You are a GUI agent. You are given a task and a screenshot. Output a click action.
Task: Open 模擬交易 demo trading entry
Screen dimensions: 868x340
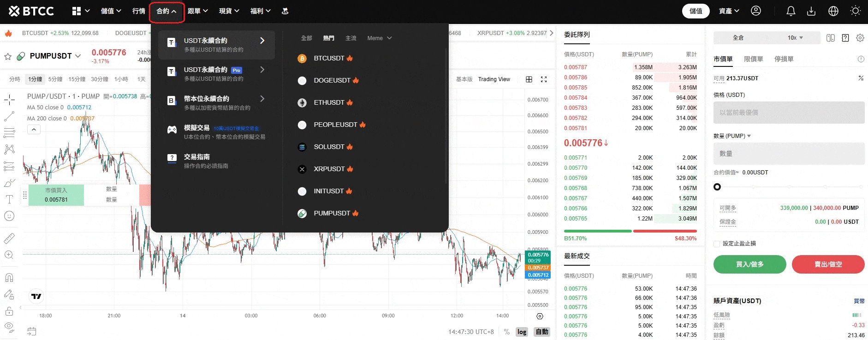click(216, 132)
